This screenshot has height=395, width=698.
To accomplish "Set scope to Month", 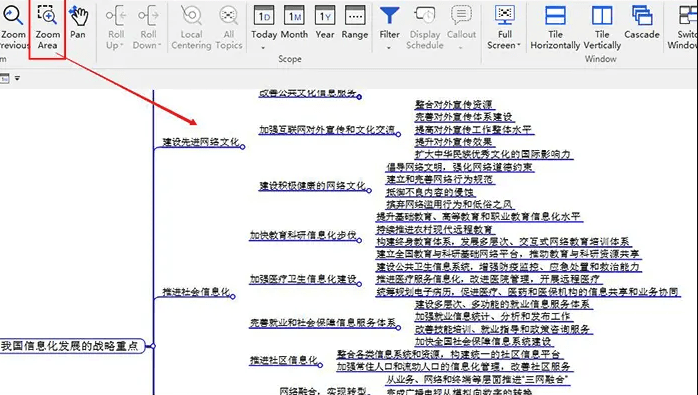I will point(294,22).
